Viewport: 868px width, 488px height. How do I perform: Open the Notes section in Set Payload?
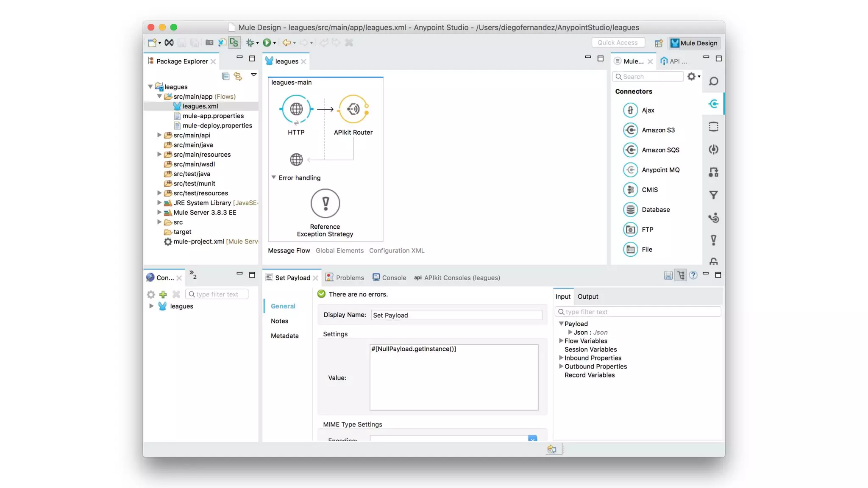(279, 321)
